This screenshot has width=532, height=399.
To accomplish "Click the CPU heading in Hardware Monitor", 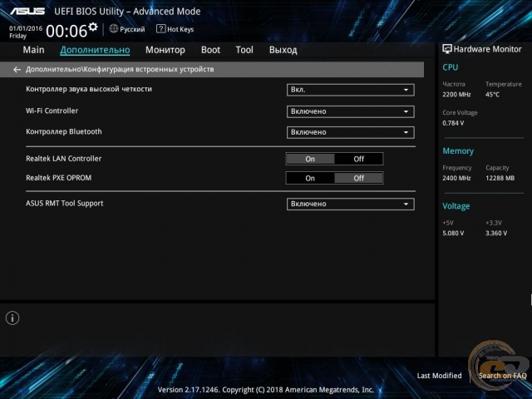I will (x=451, y=67).
